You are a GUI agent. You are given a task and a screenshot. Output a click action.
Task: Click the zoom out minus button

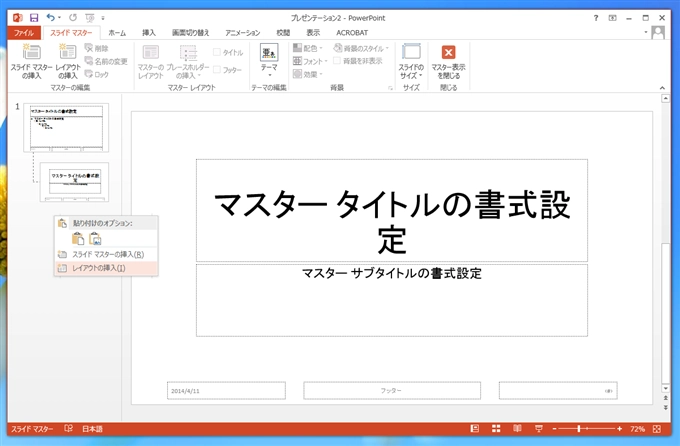tap(554, 429)
